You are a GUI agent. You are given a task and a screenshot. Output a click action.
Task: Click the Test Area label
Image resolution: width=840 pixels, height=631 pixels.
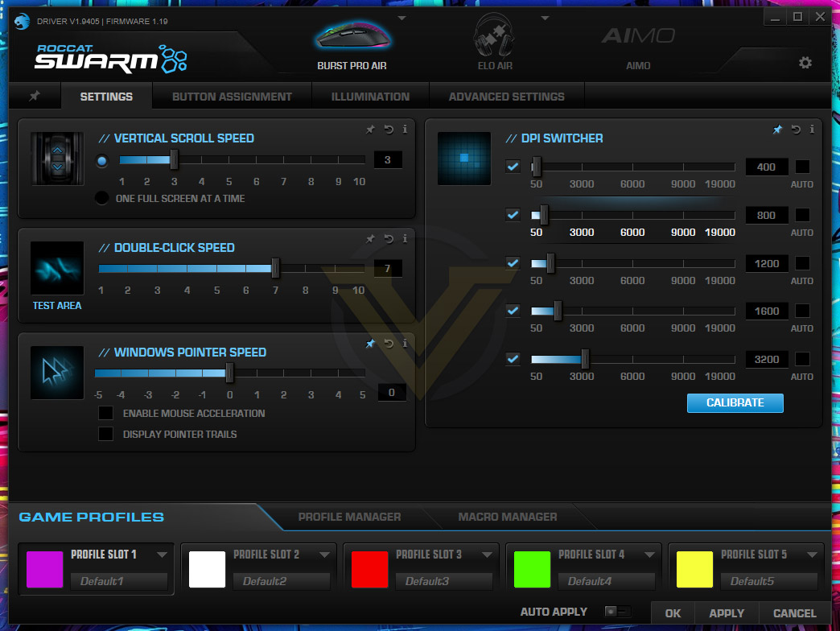[x=57, y=305]
